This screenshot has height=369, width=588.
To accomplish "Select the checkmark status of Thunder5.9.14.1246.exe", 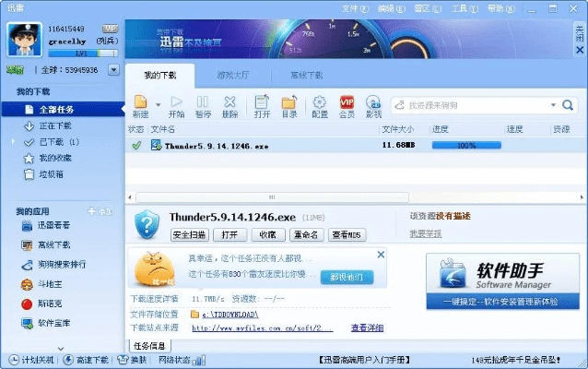I will click(136, 145).
